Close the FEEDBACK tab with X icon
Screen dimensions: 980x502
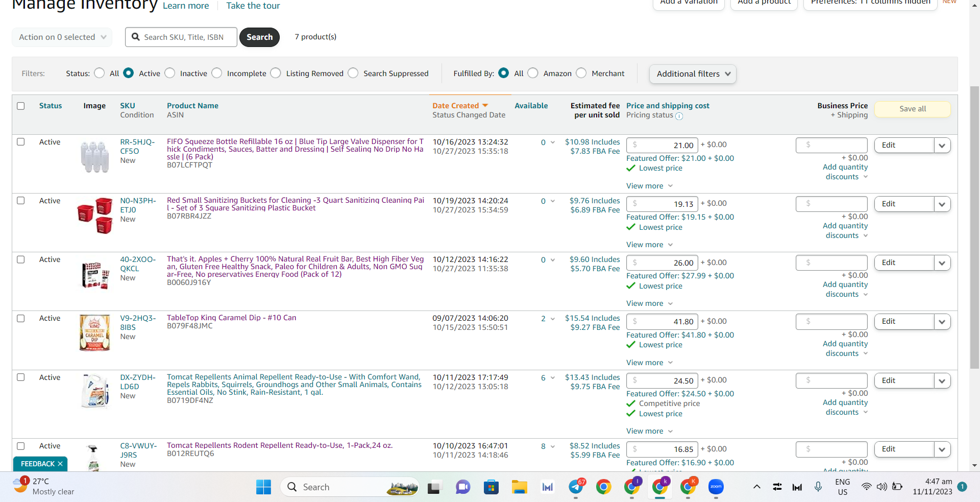click(x=60, y=464)
